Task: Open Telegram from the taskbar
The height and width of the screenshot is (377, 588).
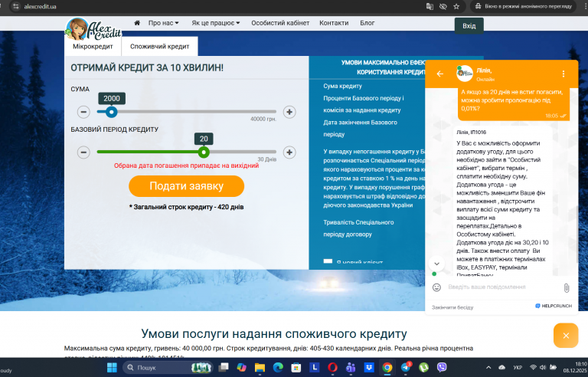Action: point(405,368)
